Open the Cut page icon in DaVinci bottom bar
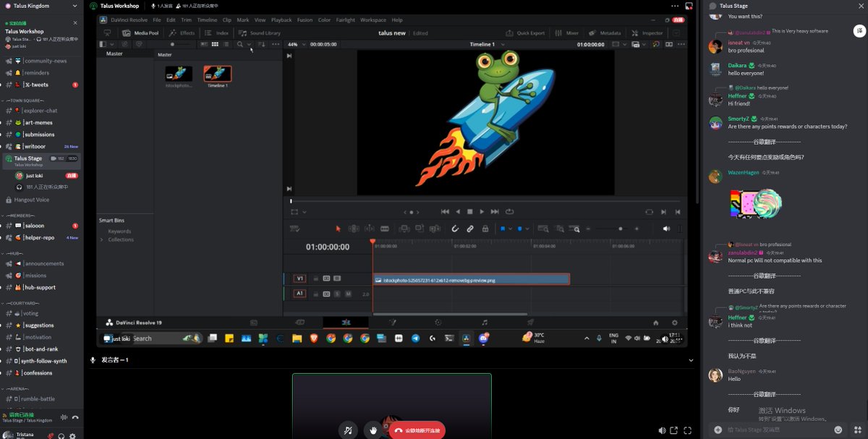This screenshot has height=439, width=868. [300, 323]
